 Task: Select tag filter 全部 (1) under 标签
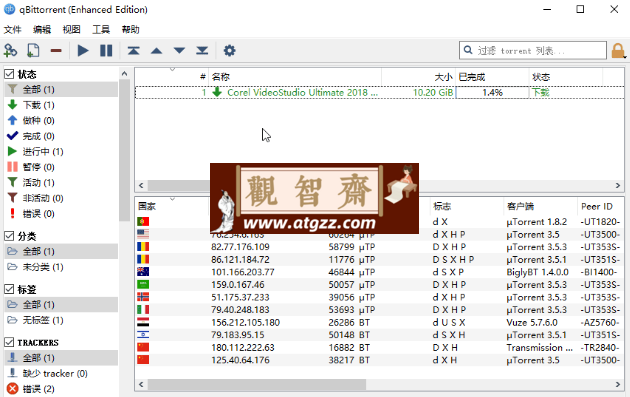pos(61,305)
